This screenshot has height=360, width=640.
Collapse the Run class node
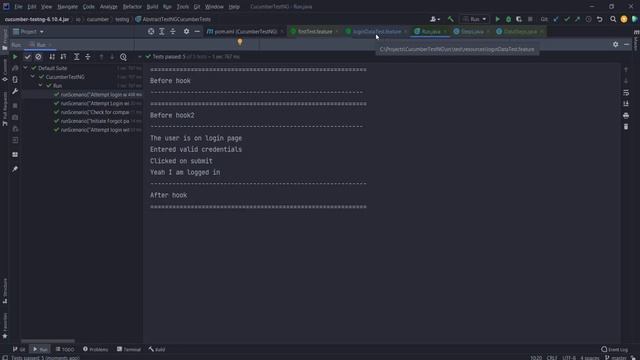40,86
